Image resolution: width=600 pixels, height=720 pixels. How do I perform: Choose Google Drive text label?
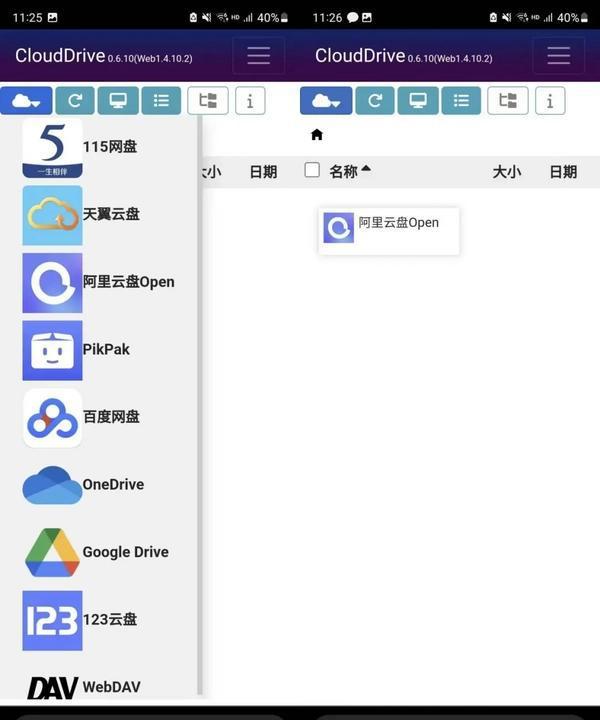click(126, 552)
